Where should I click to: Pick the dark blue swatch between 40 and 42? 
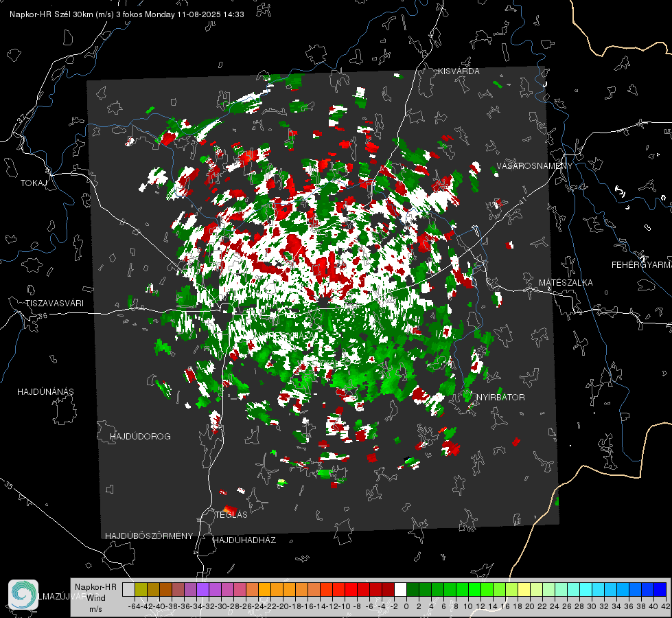pyautogui.click(x=660, y=589)
